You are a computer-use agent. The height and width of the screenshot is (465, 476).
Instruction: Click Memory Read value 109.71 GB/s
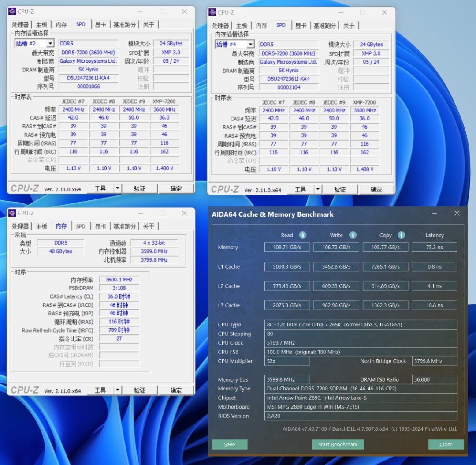[x=287, y=247]
